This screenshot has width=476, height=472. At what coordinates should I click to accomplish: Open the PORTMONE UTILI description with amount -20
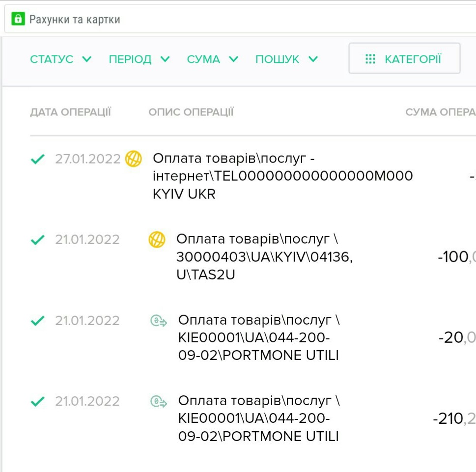click(x=259, y=337)
